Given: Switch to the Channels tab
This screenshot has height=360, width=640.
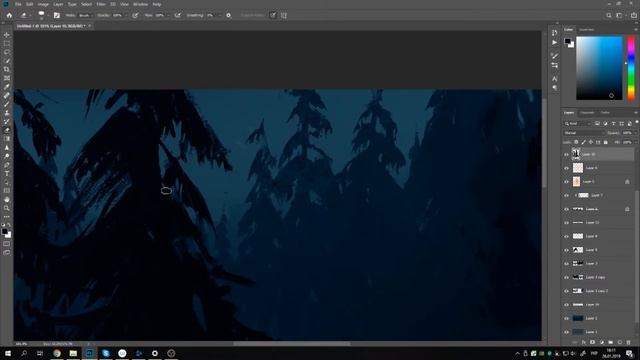Looking at the screenshot, I should point(587,113).
